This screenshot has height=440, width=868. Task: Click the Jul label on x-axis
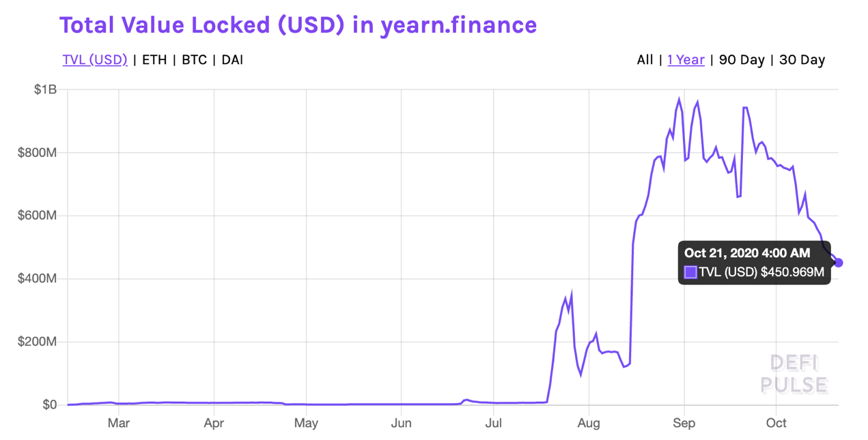(493, 424)
